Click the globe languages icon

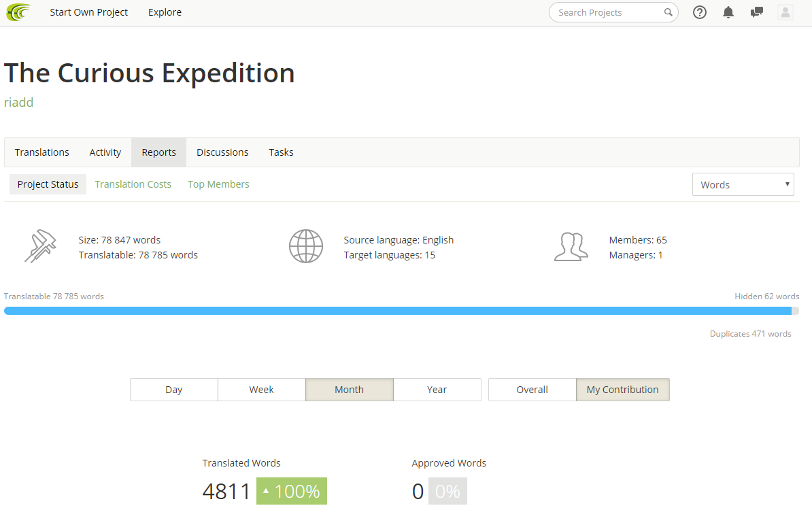pos(306,246)
